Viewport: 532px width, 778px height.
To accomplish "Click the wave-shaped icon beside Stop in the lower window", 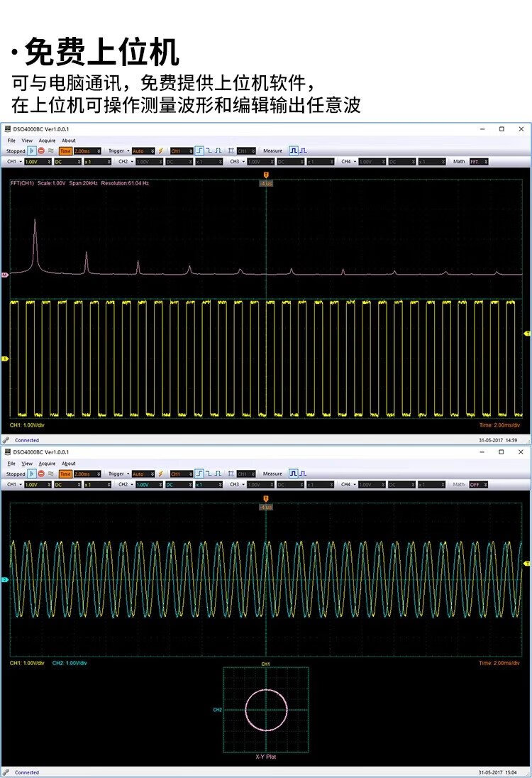I will pos(50,473).
